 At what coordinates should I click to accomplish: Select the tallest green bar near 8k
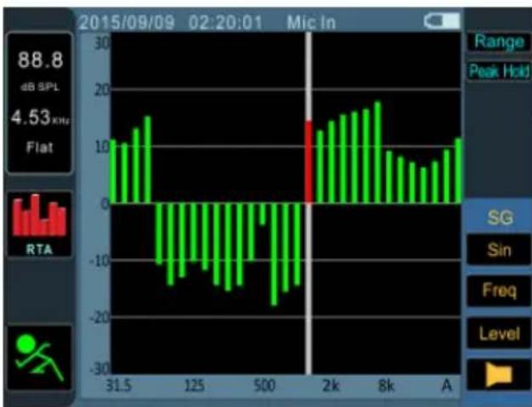(377, 152)
